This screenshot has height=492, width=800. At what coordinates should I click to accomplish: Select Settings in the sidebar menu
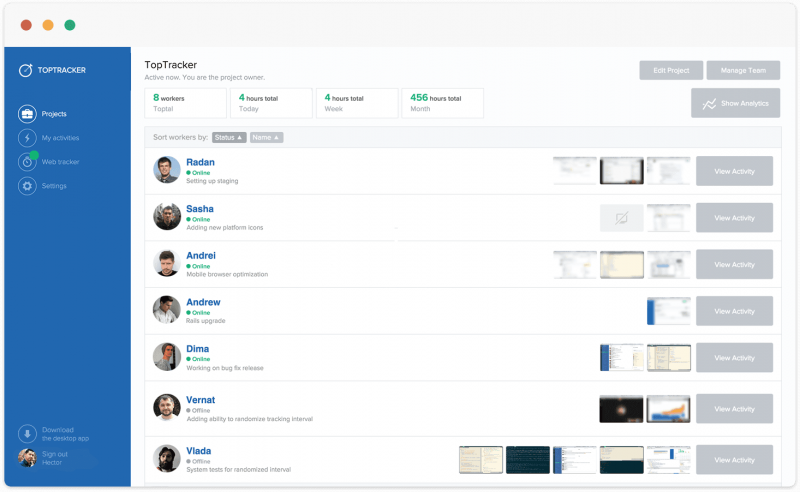pos(54,186)
